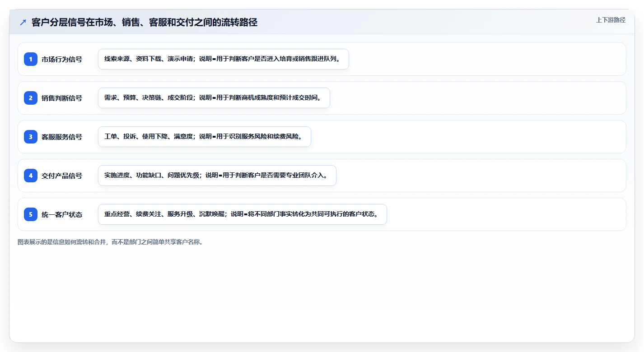Select number badge 4 for 交付产品信号
This screenshot has height=352, width=644.
(x=31, y=176)
